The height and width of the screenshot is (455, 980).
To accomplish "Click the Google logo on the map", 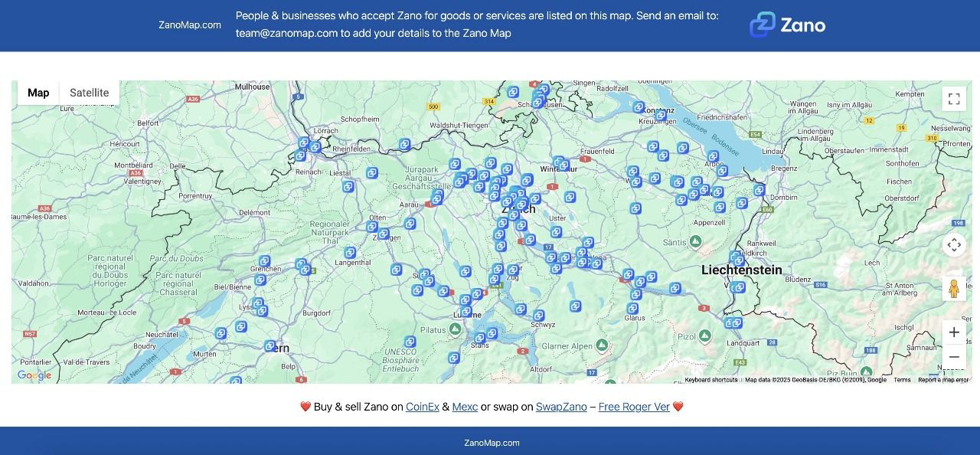I will [x=34, y=375].
